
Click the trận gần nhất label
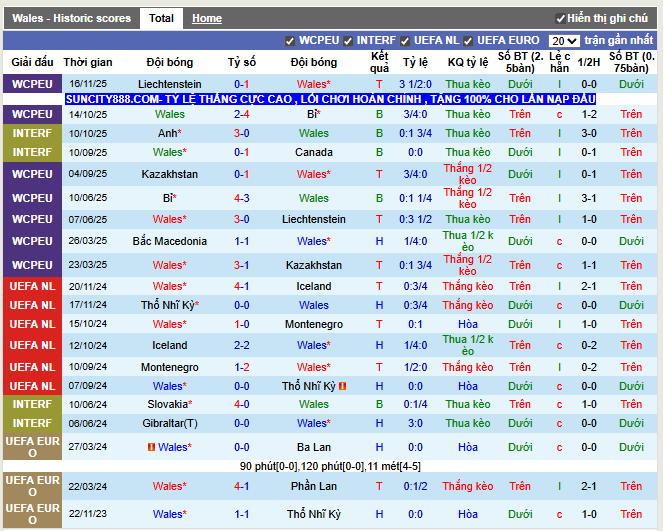click(x=619, y=40)
